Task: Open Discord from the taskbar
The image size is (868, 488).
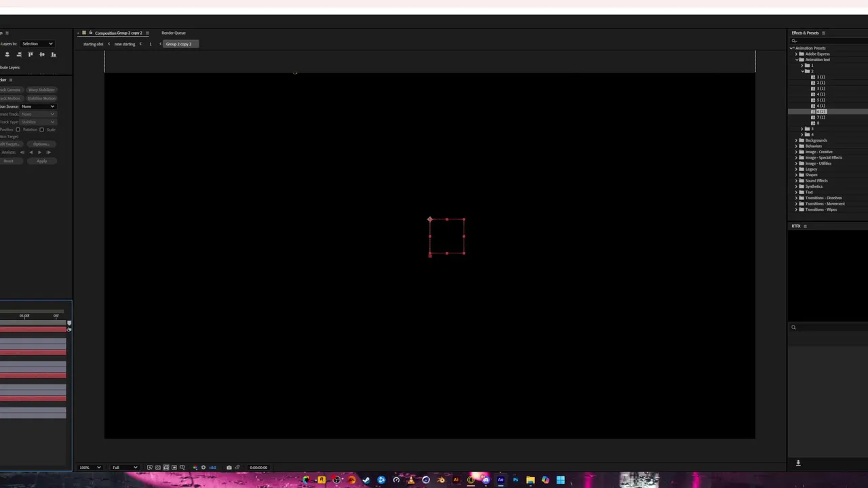Action: 486,480
